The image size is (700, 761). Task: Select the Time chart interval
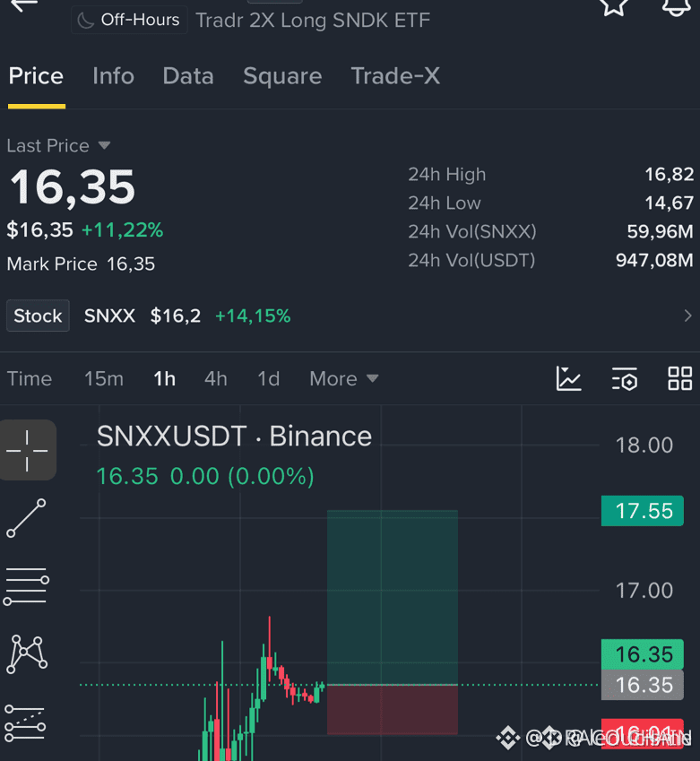pos(29,378)
